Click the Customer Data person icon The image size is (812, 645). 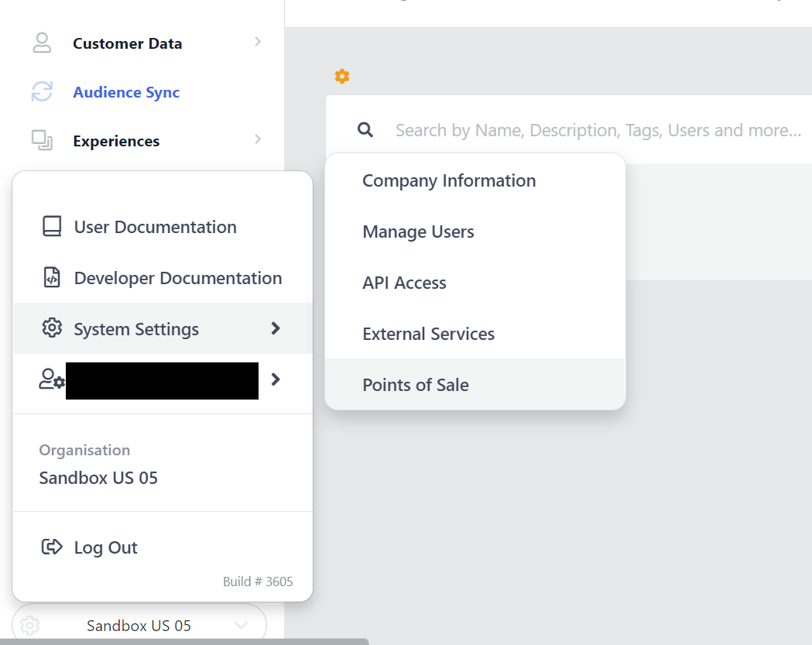point(42,43)
